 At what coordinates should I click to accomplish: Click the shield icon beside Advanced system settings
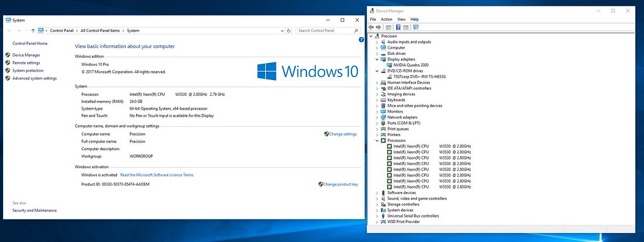[x=8, y=79]
